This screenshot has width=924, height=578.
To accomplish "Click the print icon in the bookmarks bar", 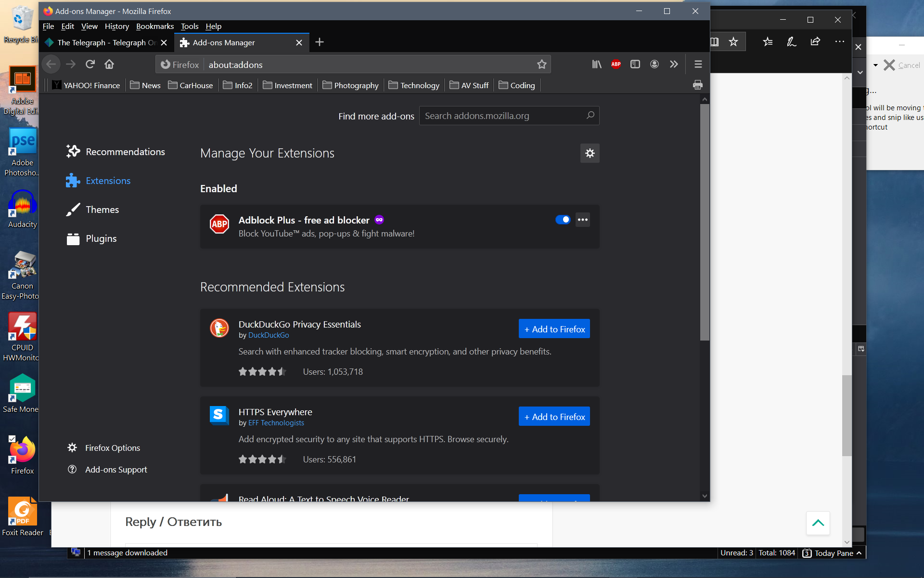I will [x=697, y=85].
